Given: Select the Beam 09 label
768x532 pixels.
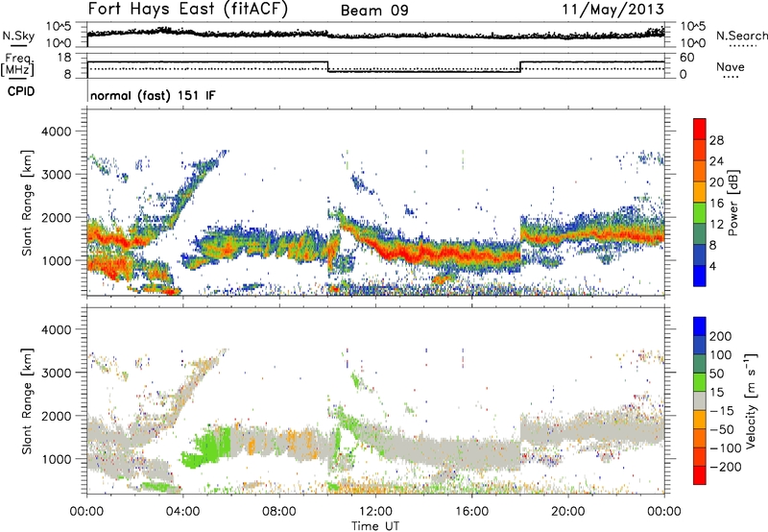Looking at the screenshot, I should point(374,11).
